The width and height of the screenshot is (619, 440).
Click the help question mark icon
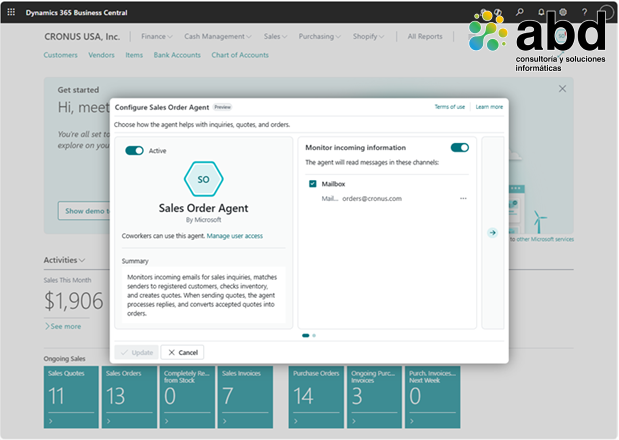584,12
